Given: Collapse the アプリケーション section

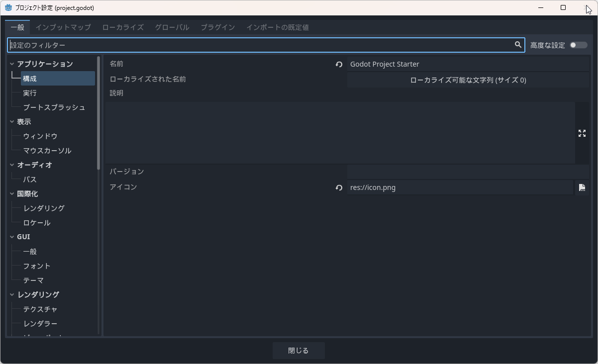Looking at the screenshot, I should click(12, 64).
